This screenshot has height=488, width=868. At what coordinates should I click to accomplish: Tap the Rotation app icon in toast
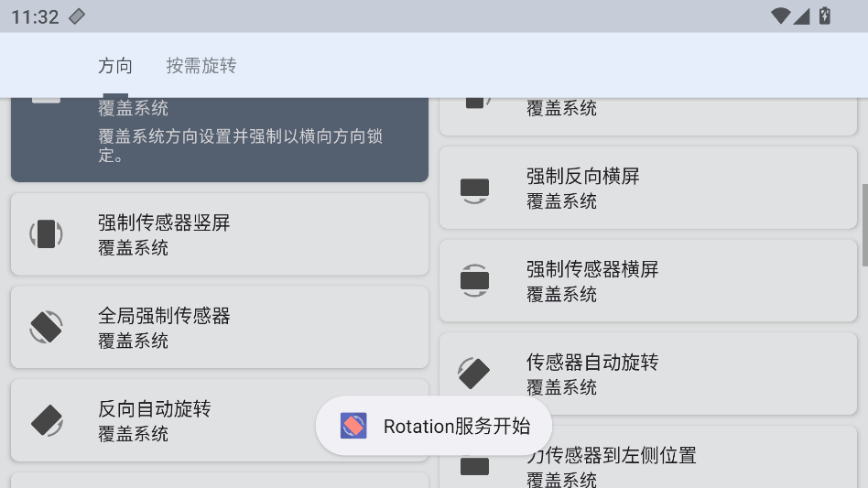pos(353,426)
